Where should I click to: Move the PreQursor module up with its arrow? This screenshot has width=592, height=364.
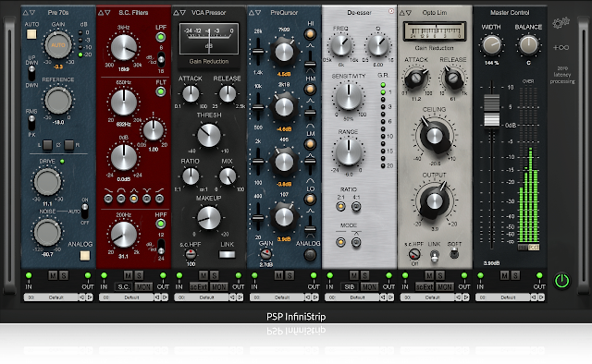[252, 12]
